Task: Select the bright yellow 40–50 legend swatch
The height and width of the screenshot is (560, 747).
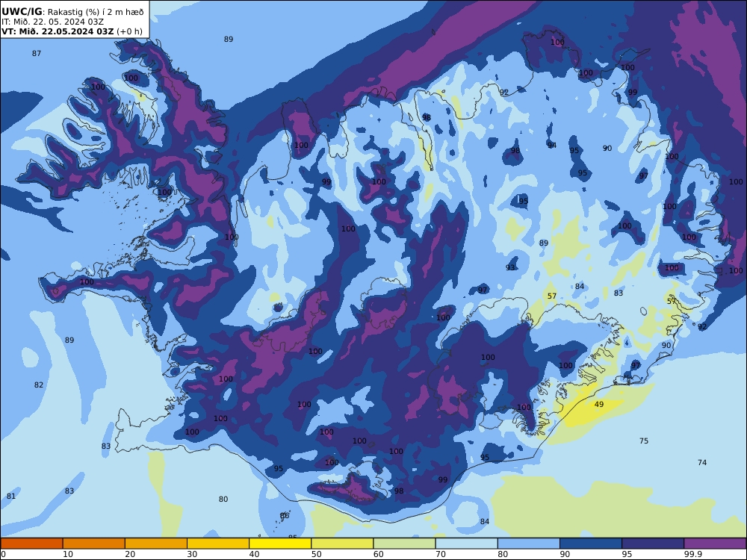Action: 280,544
